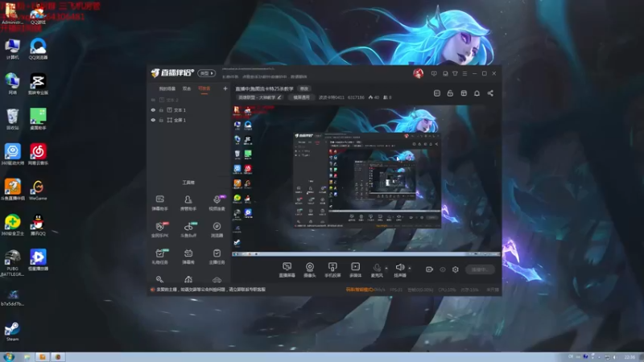Screen dimensions: 644x362
Task: Select the 全屏 1 source row
Action: pyautogui.click(x=189, y=120)
